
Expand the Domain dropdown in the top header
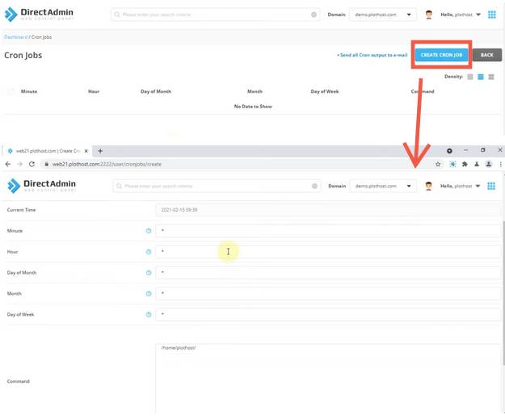click(x=383, y=15)
